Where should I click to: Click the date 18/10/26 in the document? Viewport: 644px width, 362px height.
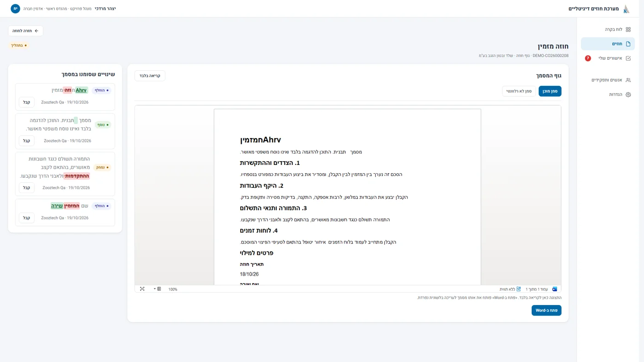click(x=249, y=274)
